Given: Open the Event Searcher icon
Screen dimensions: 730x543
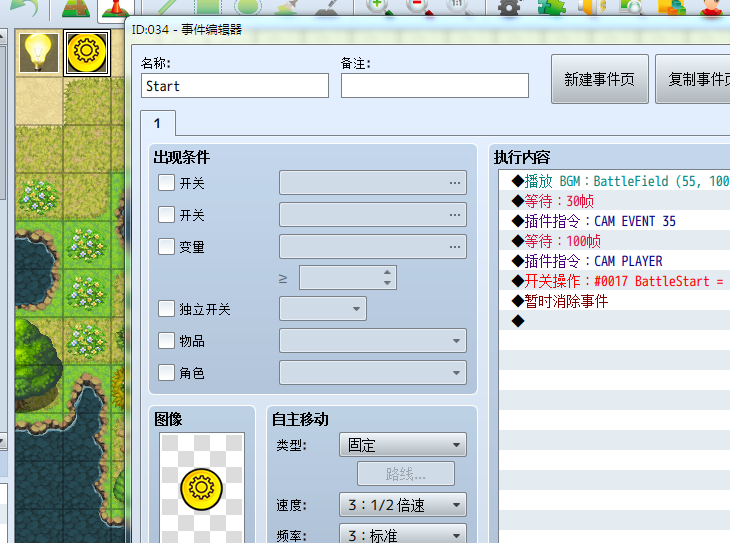Looking at the screenshot, I should pos(631,7).
